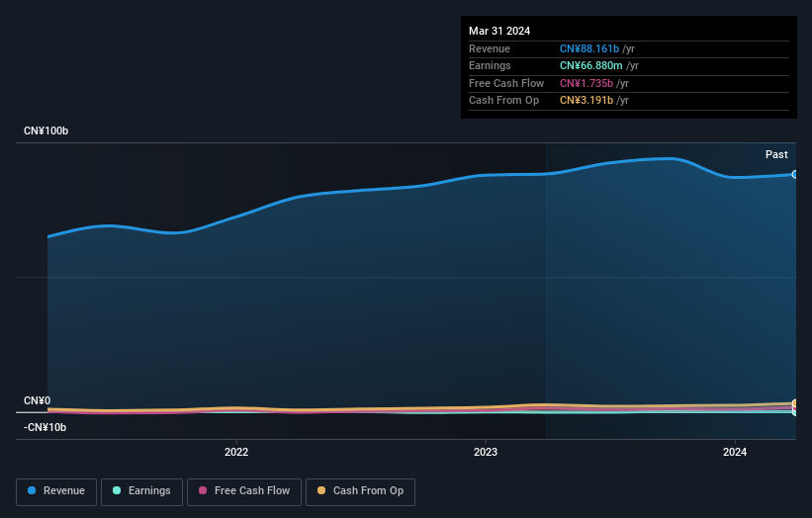Toggle the Revenue legend button
812x518 pixels.
[56, 491]
